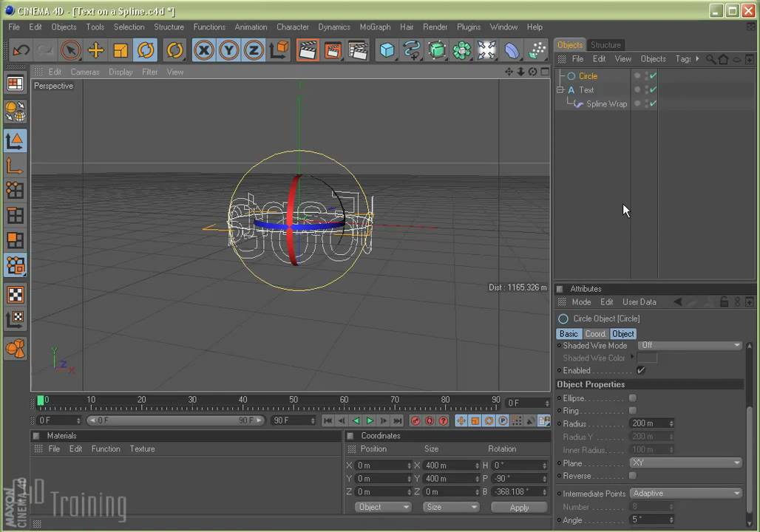Click the play forward button
The width and height of the screenshot is (760, 532).
(x=370, y=420)
